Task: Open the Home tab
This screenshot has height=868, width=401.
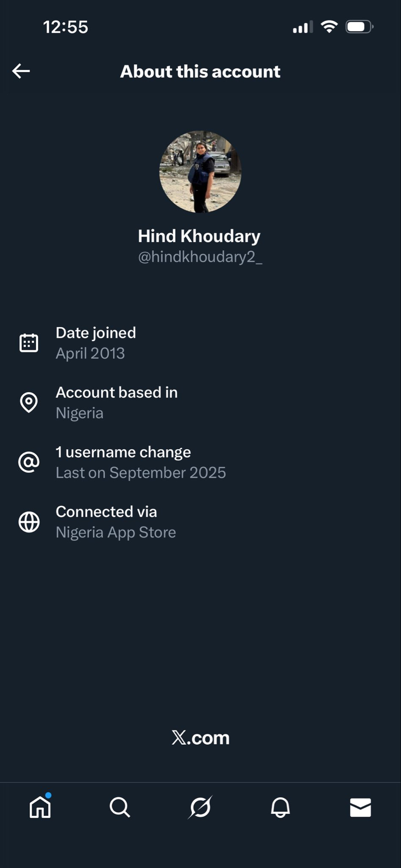Action: [40, 807]
